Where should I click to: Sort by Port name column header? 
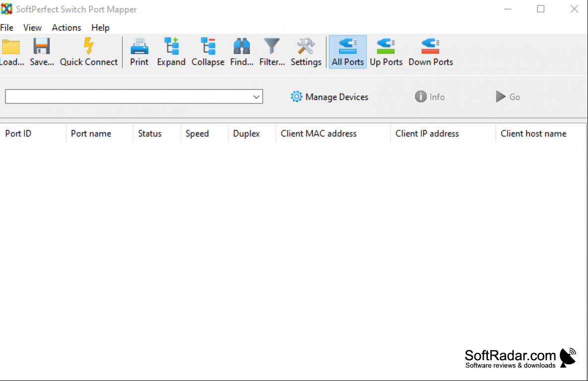tap(99, 133)
